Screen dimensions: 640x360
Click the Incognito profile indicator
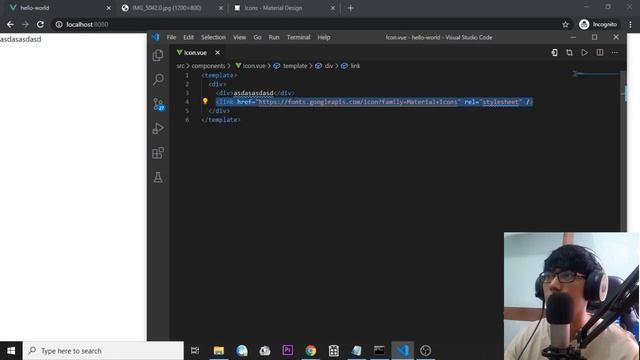(598, 24)
